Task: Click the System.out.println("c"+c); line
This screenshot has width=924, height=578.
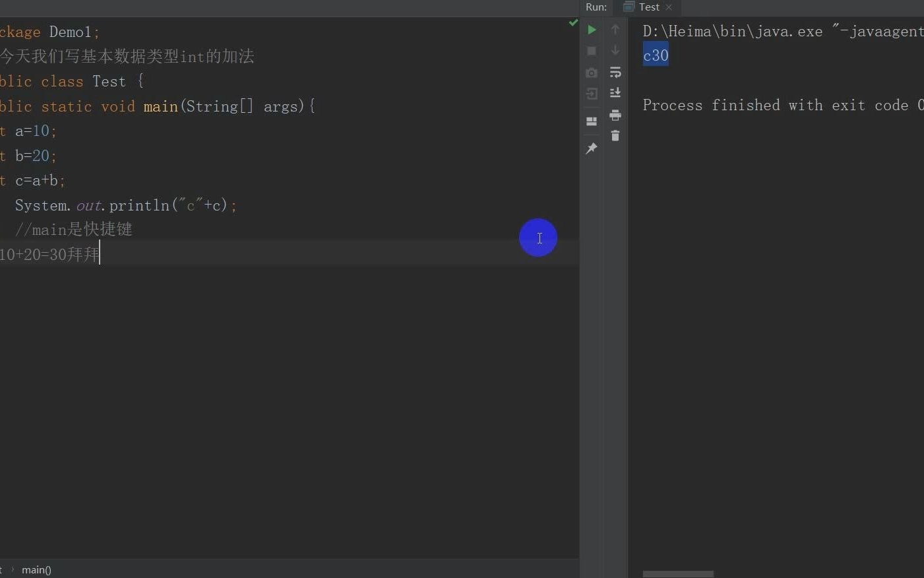Action: pyautogui.click(x=126, y=205)
